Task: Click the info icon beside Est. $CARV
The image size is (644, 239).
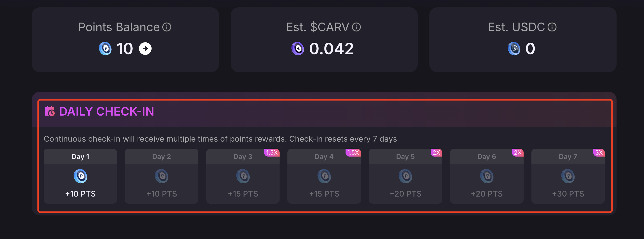Action: [x=356, y=27]
